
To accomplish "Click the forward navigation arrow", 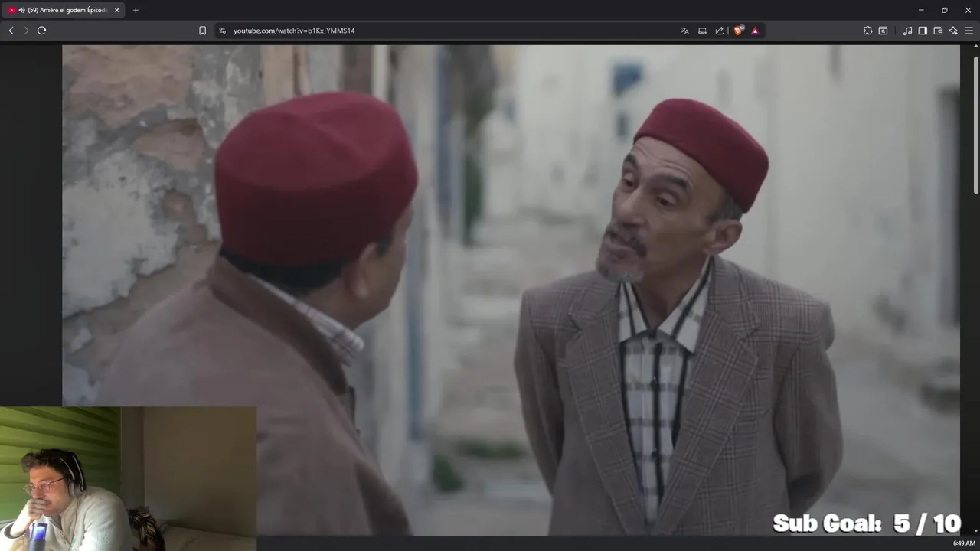I will 26,31.
